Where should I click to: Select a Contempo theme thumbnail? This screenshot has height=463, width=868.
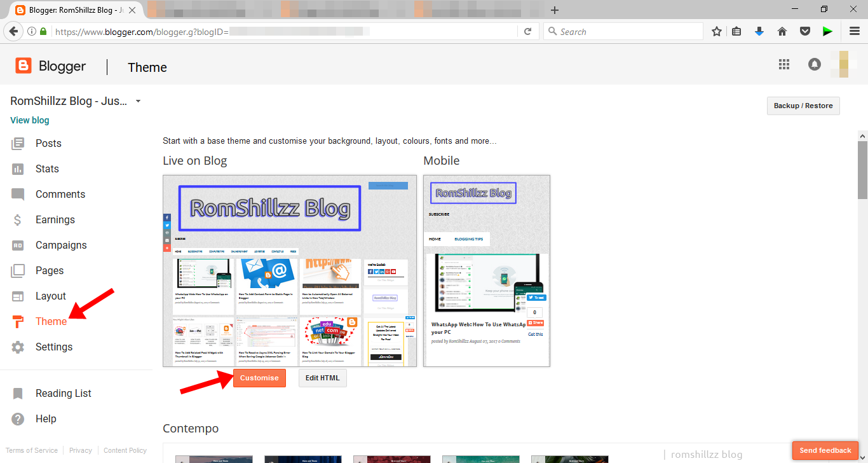point(214,459)
